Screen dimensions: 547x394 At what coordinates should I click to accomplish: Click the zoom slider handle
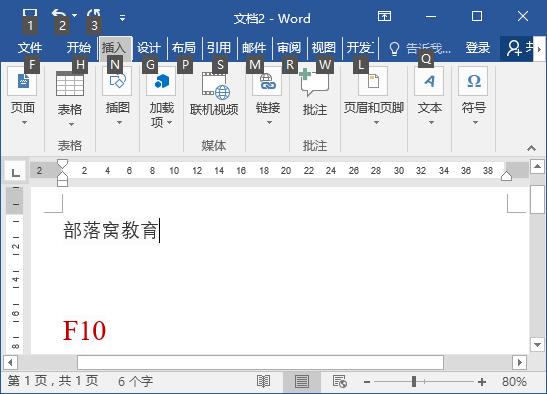coord(414,381)
